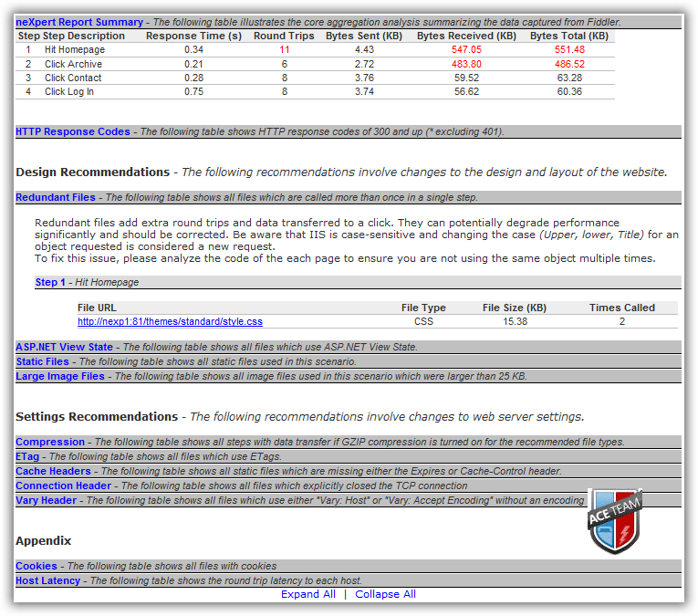Click the response time value 0.75
Viewport: 698px width, 616px height.
click(x=194, y=91)
